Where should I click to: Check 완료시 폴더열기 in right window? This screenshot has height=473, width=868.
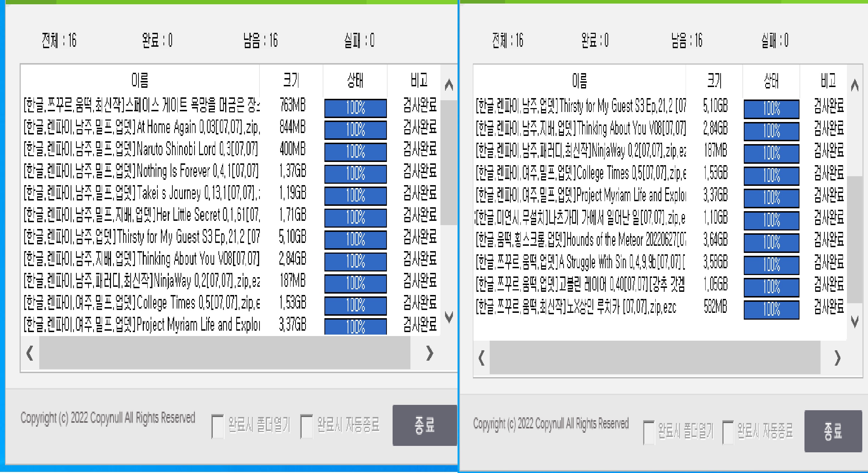(x=649, y=432)
